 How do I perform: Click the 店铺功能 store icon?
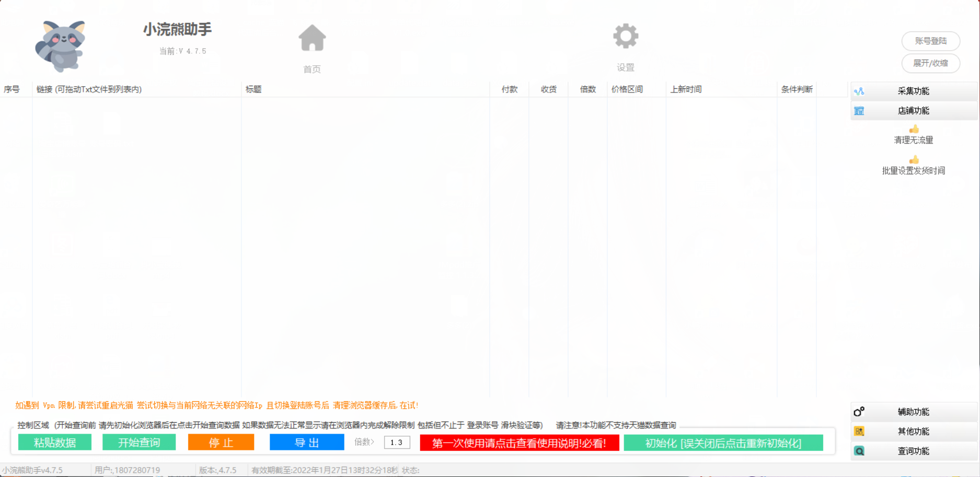(x=859, y=111)
